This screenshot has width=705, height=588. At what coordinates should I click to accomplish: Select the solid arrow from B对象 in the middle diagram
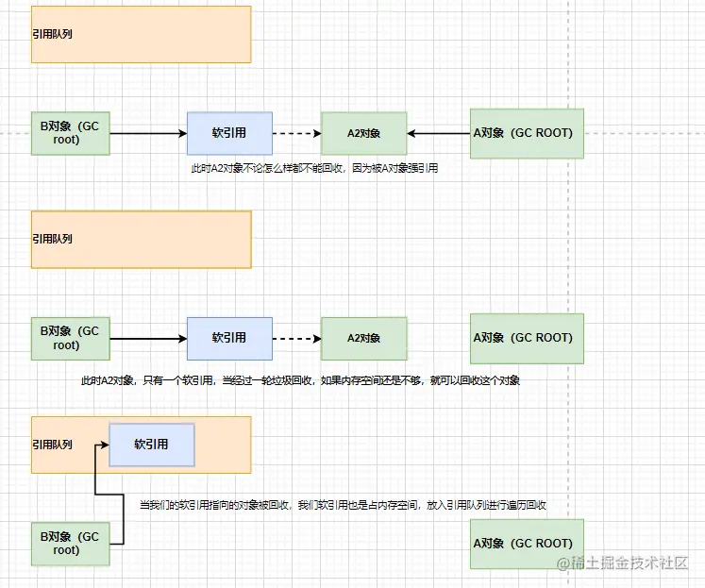pyautogui.click(x=148, y=339)
